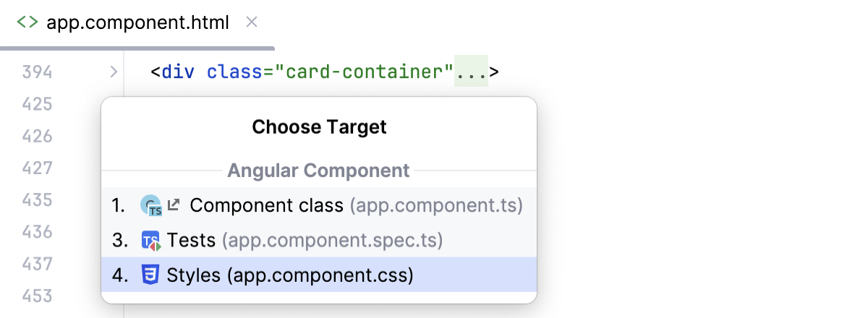Open Styles (app.component.css) target
The image size is (868, 318).
coord(289,275)
